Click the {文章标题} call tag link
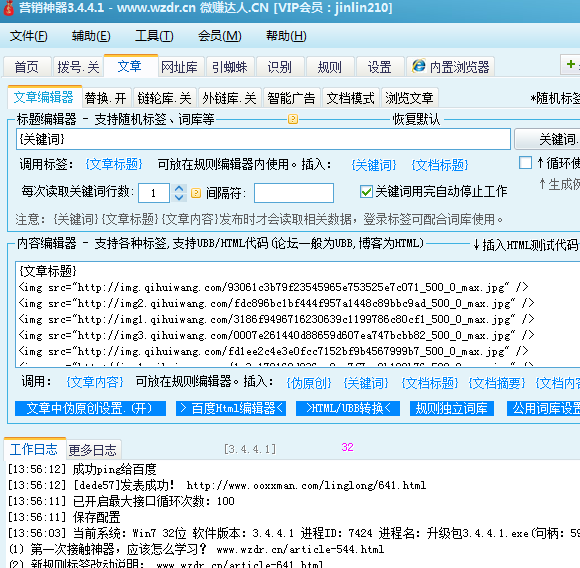 tap(114, 164)
